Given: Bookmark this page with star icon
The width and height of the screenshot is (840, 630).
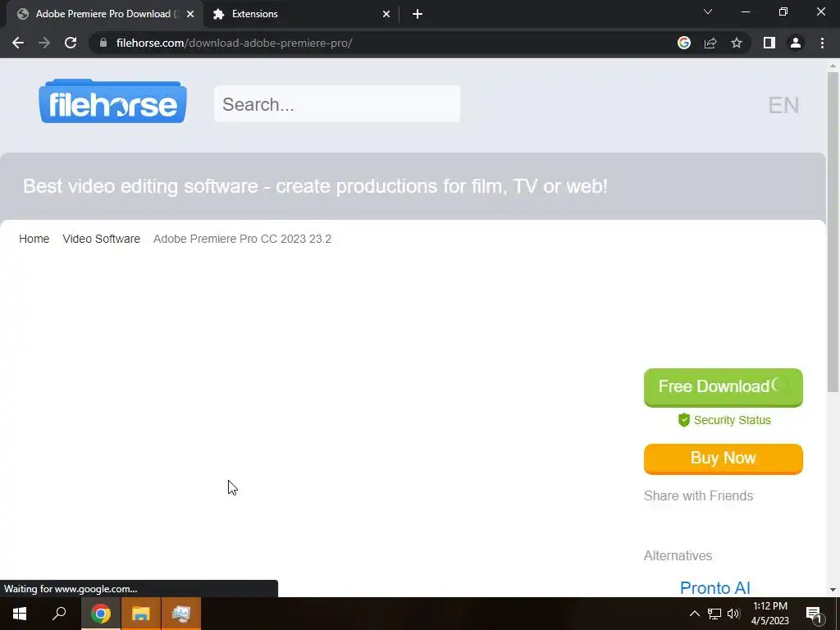Looking at the screenshot, I should [x=737, y=43].
